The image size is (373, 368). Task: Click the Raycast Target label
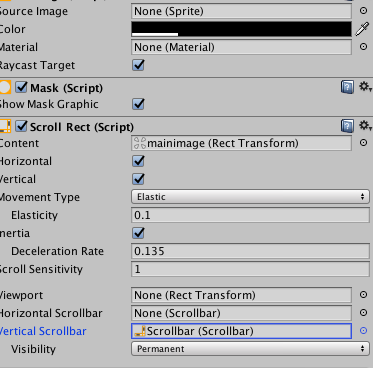37,65
